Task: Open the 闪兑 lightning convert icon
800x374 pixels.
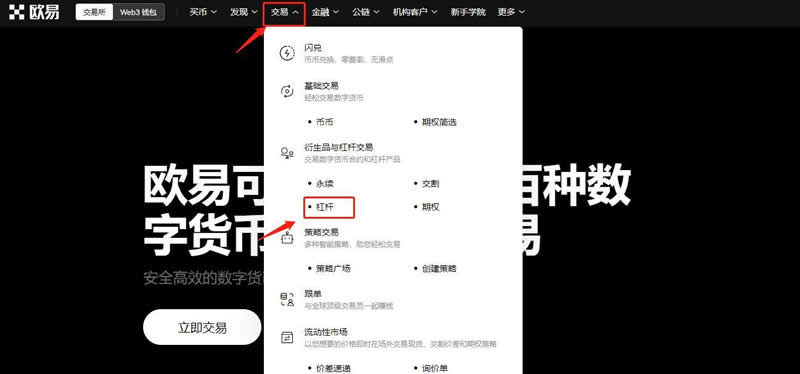Action: click(287, 53)
